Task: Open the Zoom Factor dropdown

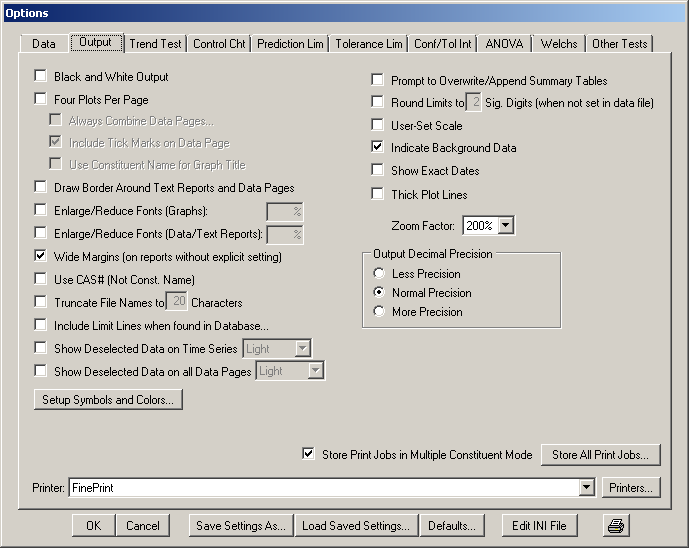Action: click(505, 226)
